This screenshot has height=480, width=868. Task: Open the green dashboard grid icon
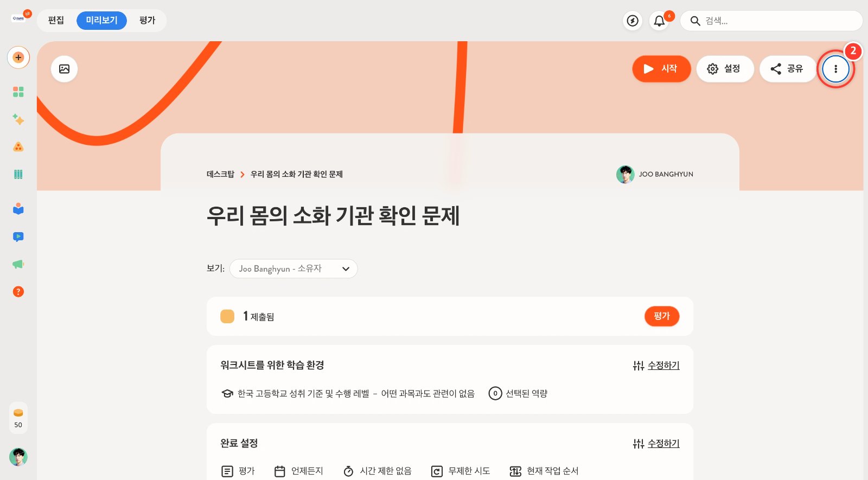(18, 92)
